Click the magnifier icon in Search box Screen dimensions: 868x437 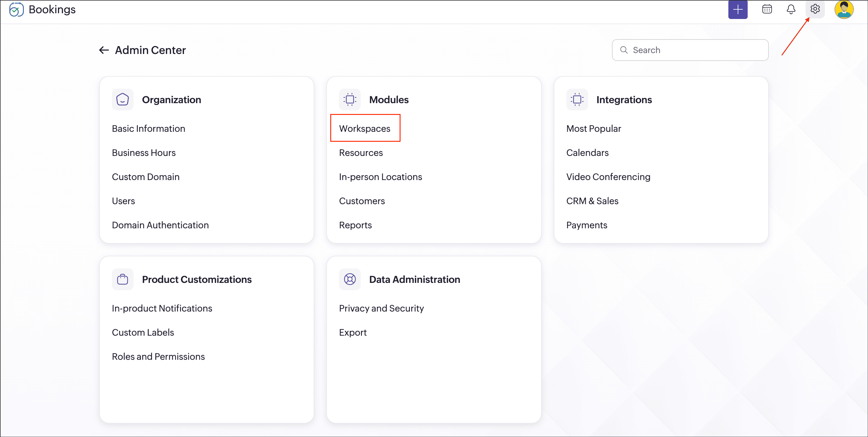pyautogui.click(x=624, y=50)
